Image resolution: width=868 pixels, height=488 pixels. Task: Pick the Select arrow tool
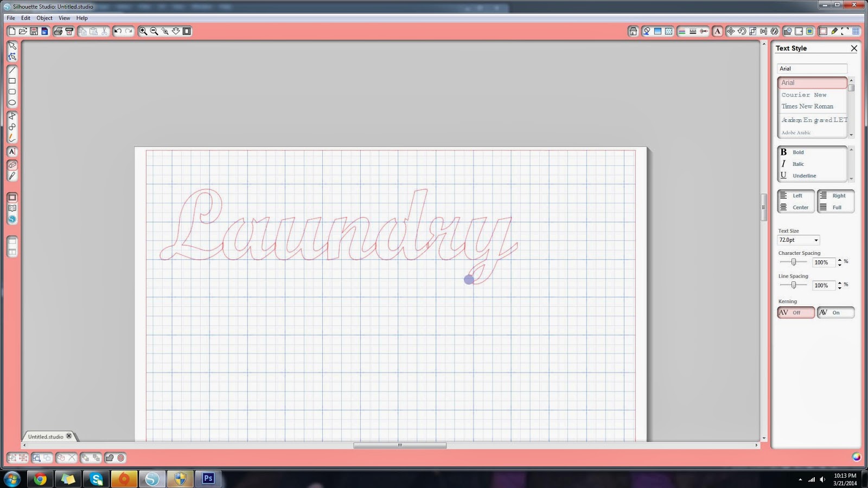12,46
